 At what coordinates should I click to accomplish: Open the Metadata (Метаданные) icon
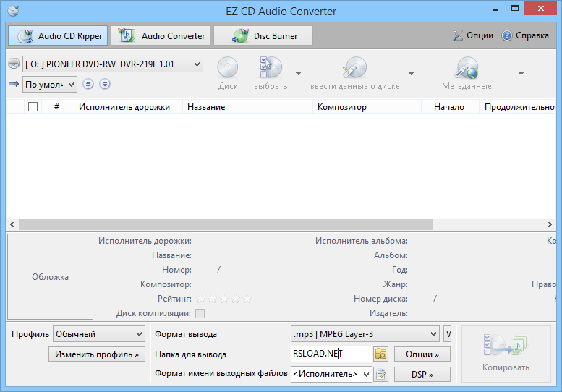click(467, 69)
